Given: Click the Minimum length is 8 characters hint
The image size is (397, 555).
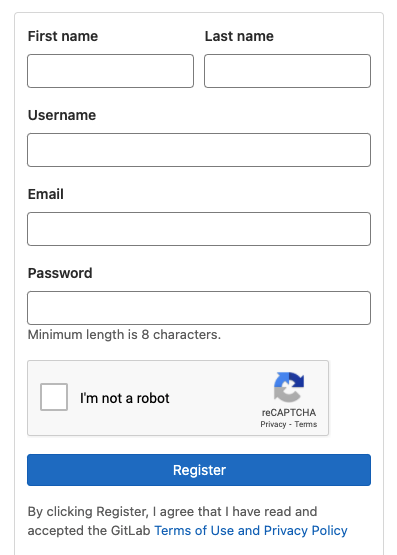Looking at the screenshot, I should [x=124, y=334].
